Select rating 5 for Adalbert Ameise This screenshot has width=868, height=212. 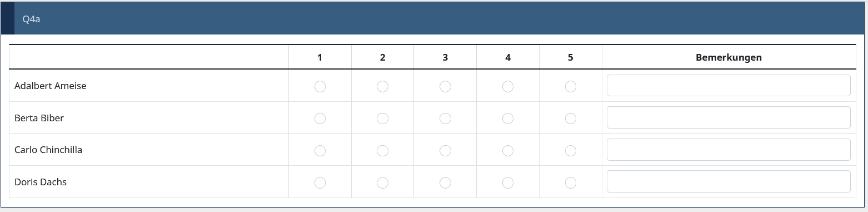pos(571,86)
